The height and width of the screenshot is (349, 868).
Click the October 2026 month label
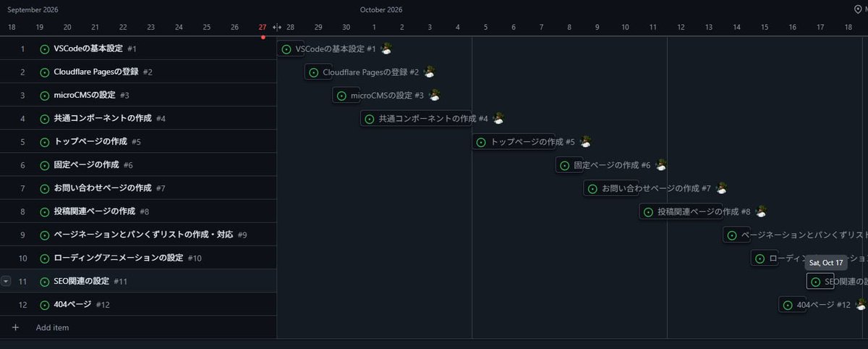coord(381,9)
